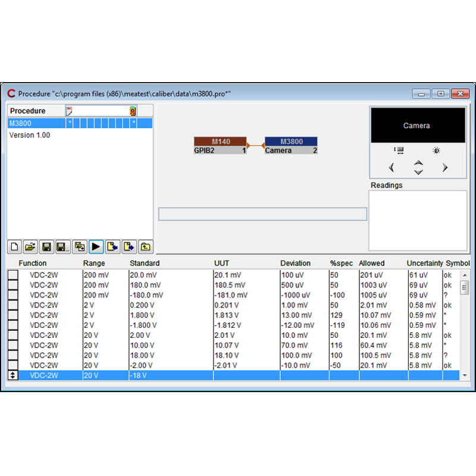Toggle row checkbox for -1.800 V standard
Image resolution: width=476 pixels, height=476 pixels.
click(12, 325)
